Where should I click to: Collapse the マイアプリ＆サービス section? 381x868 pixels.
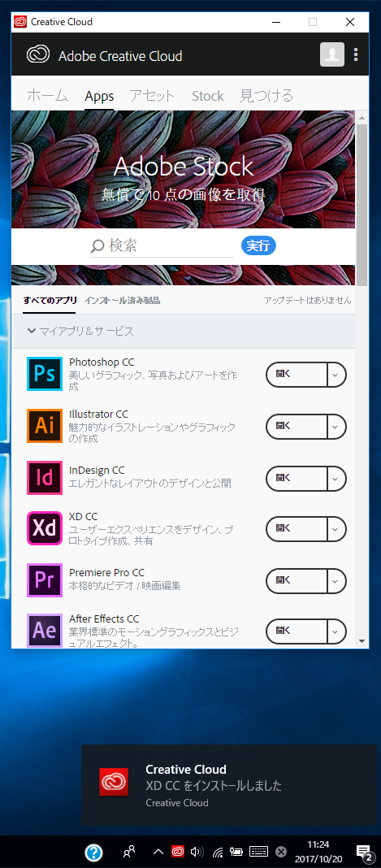coord(32,331)
